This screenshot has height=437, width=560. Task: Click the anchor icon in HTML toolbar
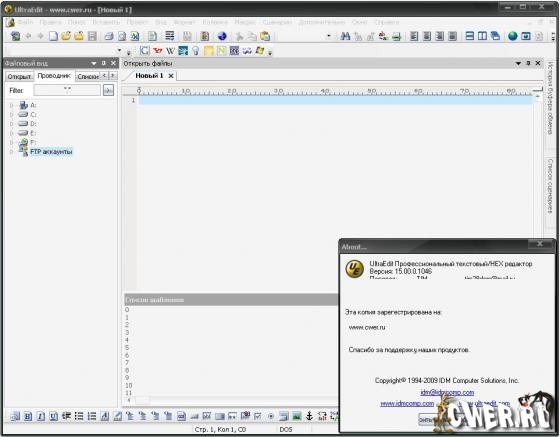(x=309, y=416)
